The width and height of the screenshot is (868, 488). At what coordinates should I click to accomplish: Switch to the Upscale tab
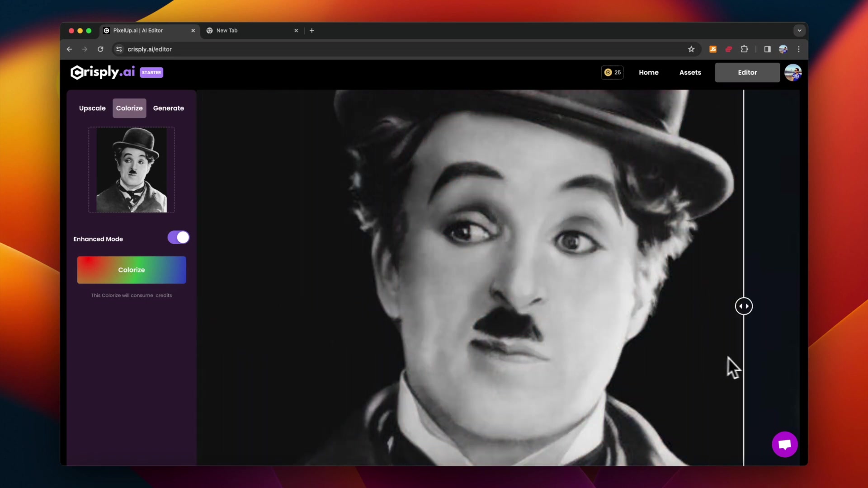coord(92,108)
